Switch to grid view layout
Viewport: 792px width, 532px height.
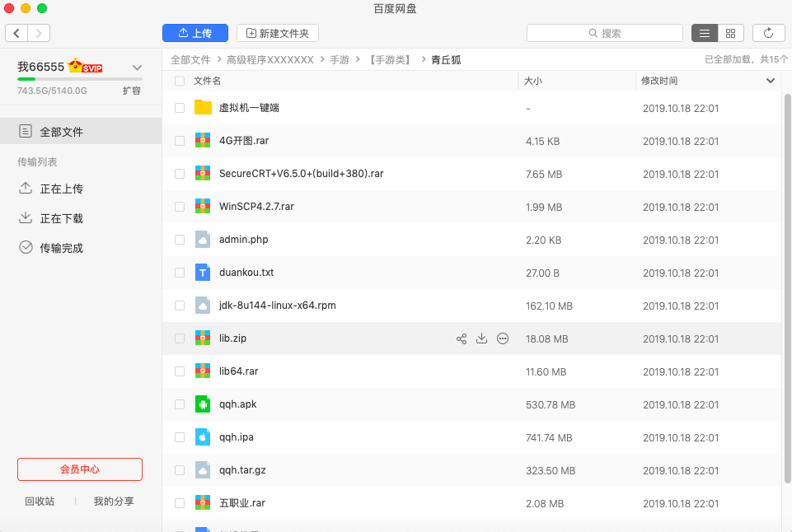pyautogui.click(x=730, y=33)
